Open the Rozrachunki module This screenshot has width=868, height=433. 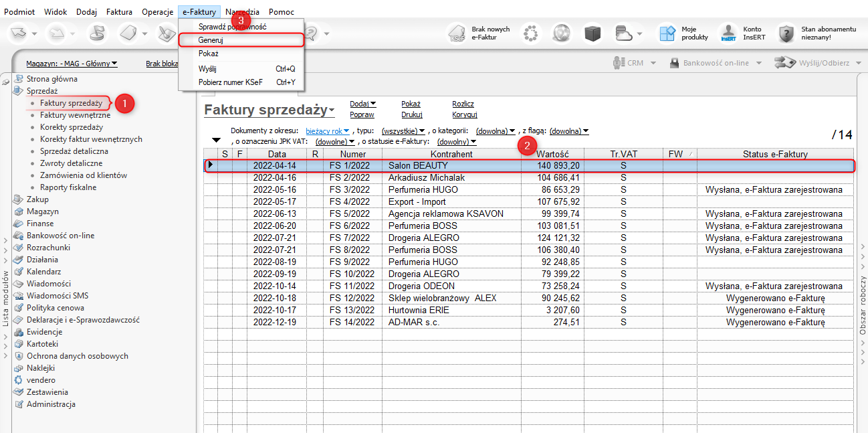click(48, 248)
